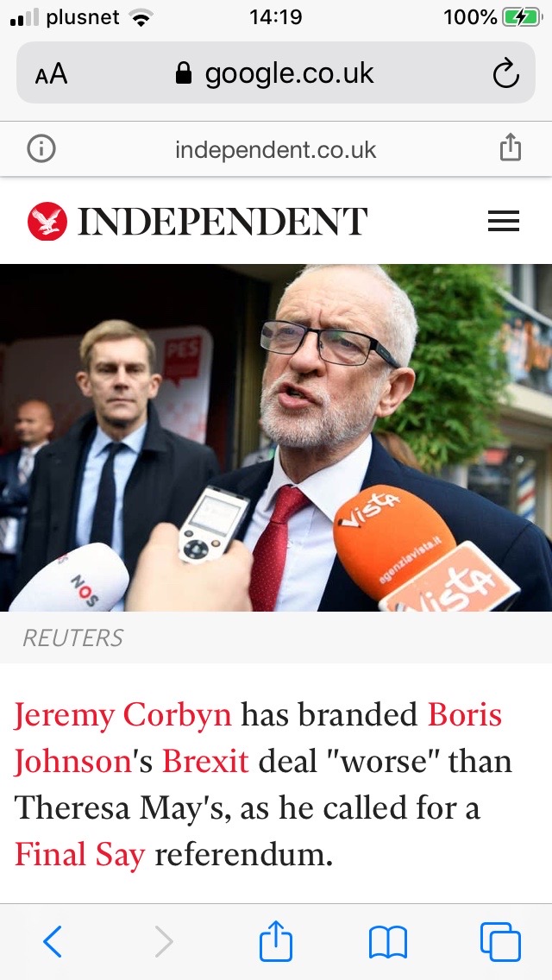Tap the info icon beside independent.co.uk
Image resolution: width=552 pixels, height=980 pixels.
click(41, 149)
